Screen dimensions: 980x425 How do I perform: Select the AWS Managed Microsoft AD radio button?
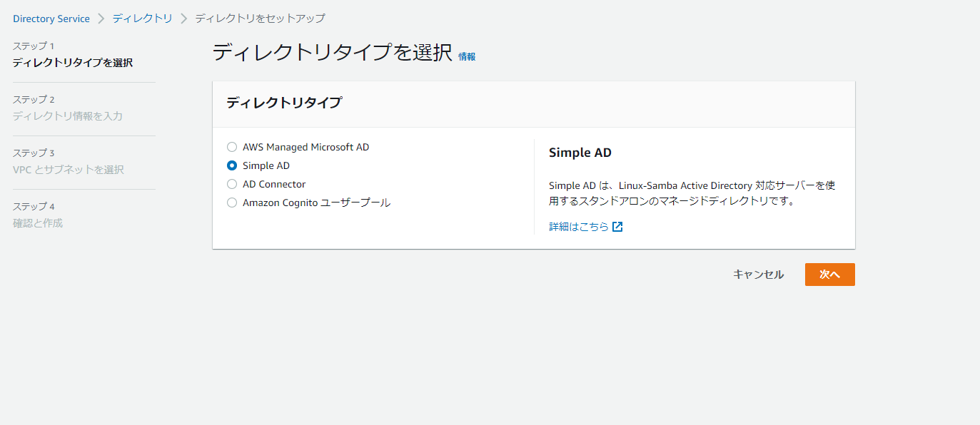232,147
